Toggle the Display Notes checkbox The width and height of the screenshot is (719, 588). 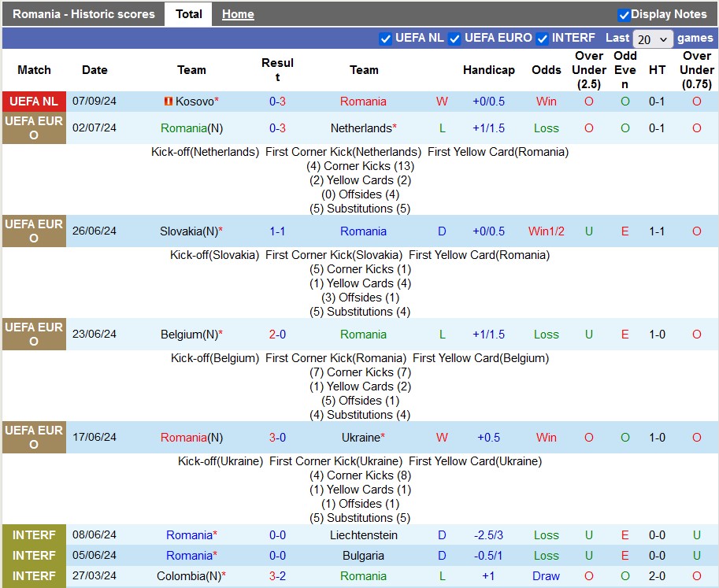[624, 15]
